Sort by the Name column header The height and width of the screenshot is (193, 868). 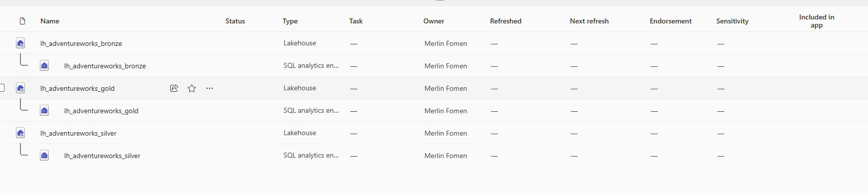tap(50, 21)
